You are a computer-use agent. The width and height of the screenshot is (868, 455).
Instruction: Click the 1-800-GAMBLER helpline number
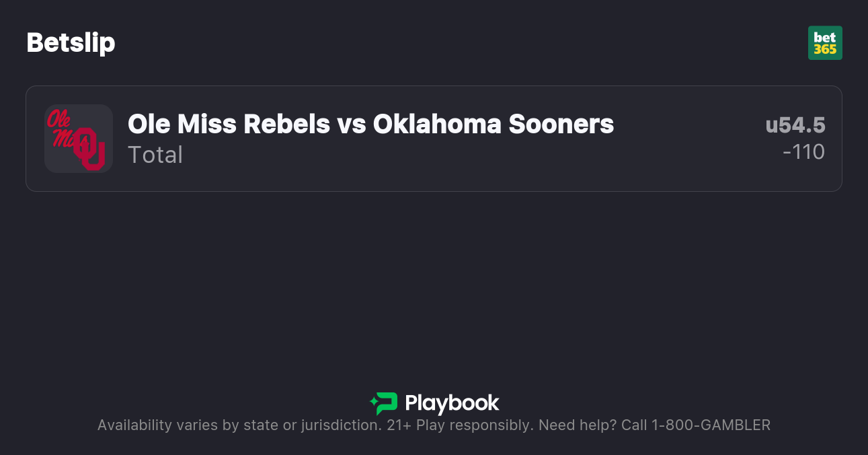(x=711, y=425)
